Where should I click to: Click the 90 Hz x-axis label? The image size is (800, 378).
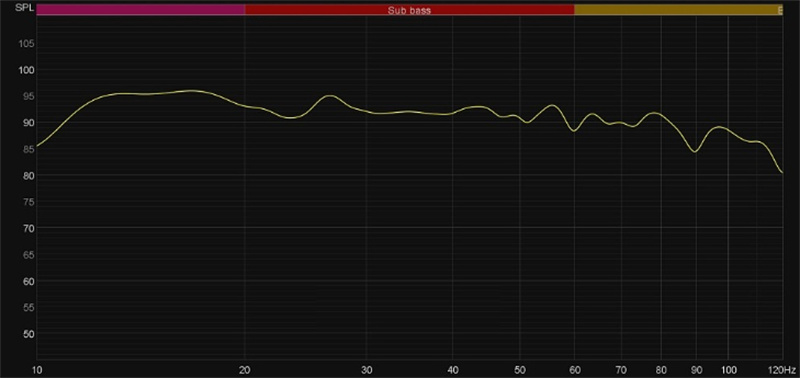coord(695,369)
